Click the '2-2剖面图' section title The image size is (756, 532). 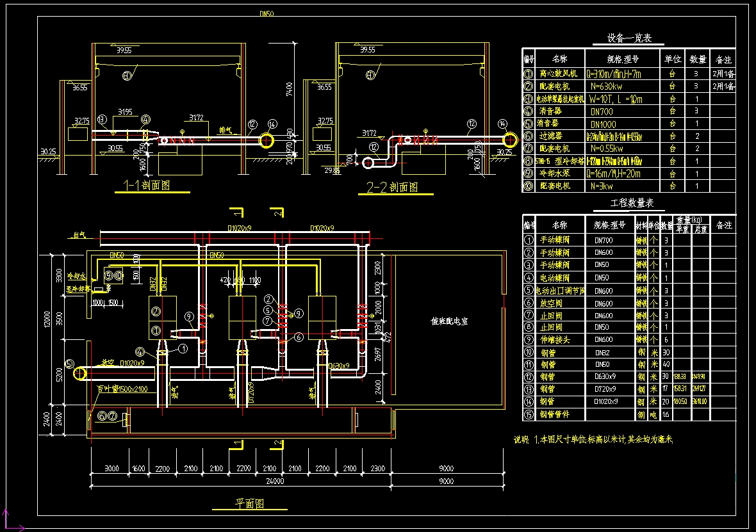tap(392, 188)
